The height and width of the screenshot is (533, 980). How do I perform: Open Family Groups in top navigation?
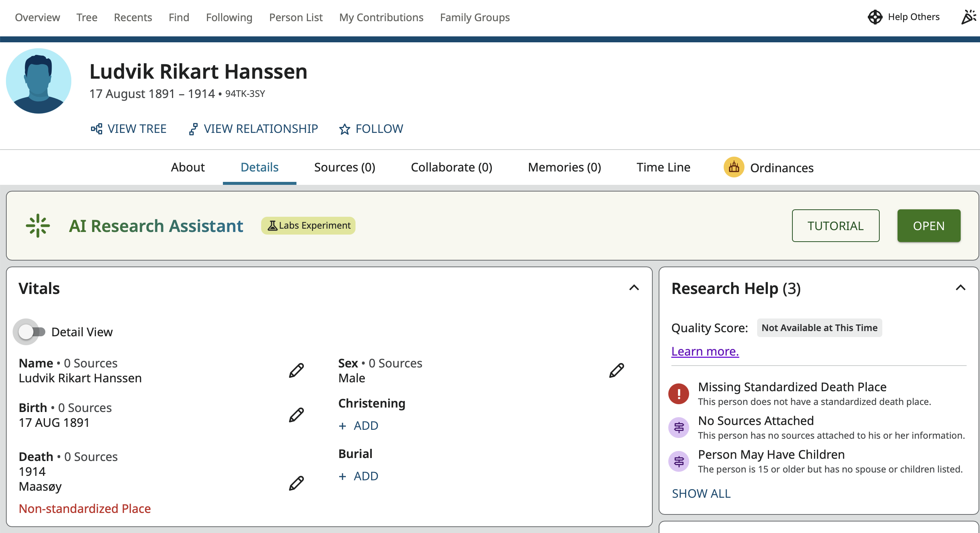(x=474, y=17)
